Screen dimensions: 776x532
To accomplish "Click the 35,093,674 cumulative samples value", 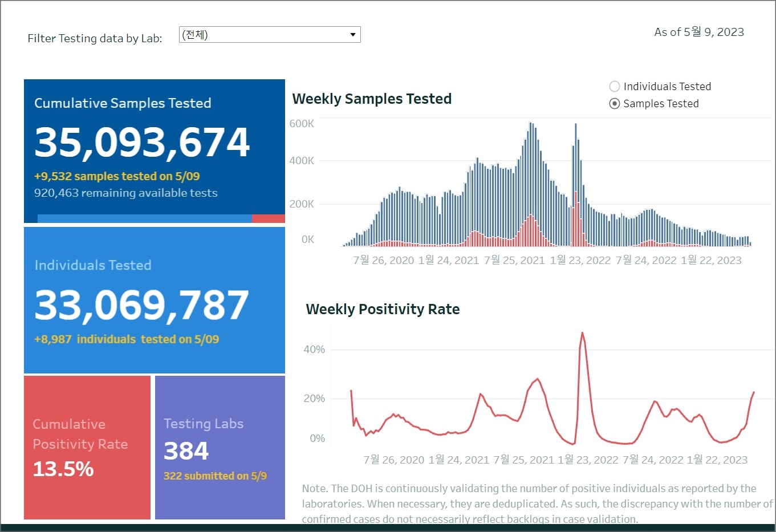I will tap(142, 142).
